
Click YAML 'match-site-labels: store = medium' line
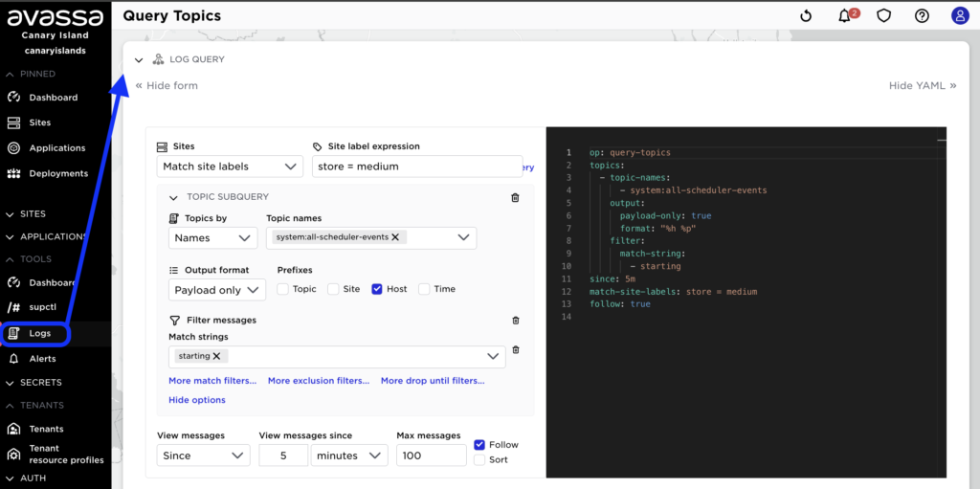tap(673, 292)
